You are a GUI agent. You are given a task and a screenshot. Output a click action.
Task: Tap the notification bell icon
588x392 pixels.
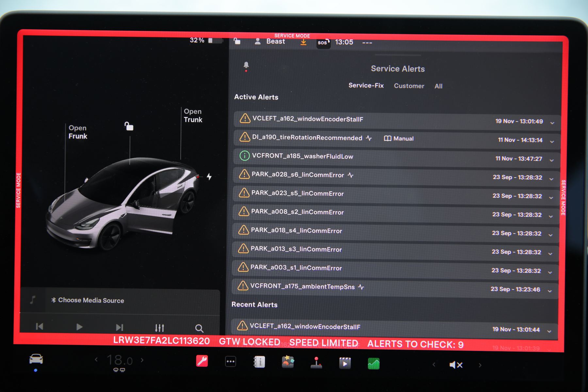click(246, 65)
